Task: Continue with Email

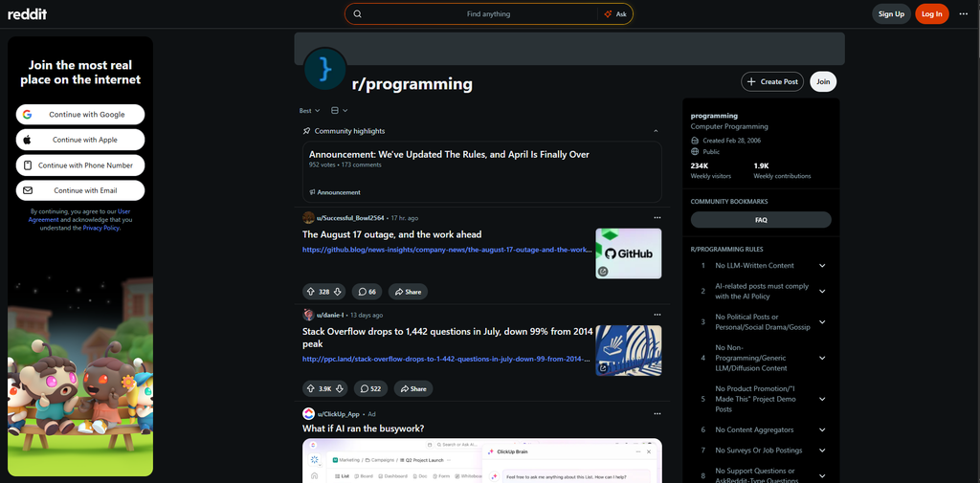Action: [80, 190]
